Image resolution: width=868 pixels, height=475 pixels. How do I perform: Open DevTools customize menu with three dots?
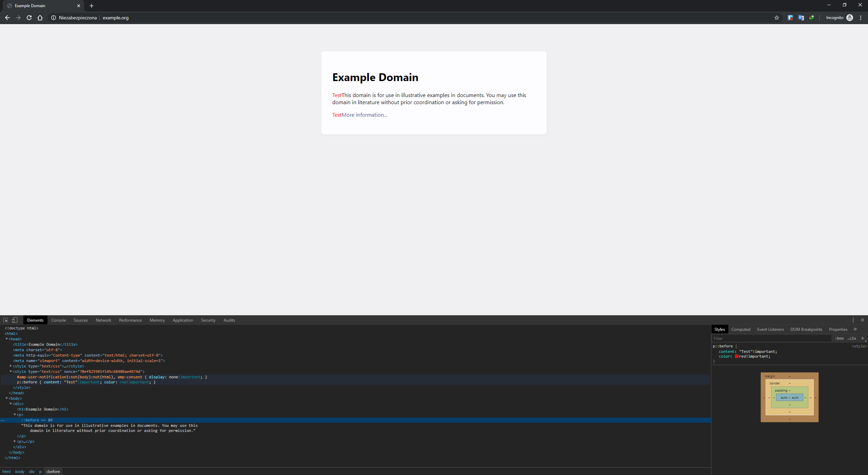pos(853,320)
